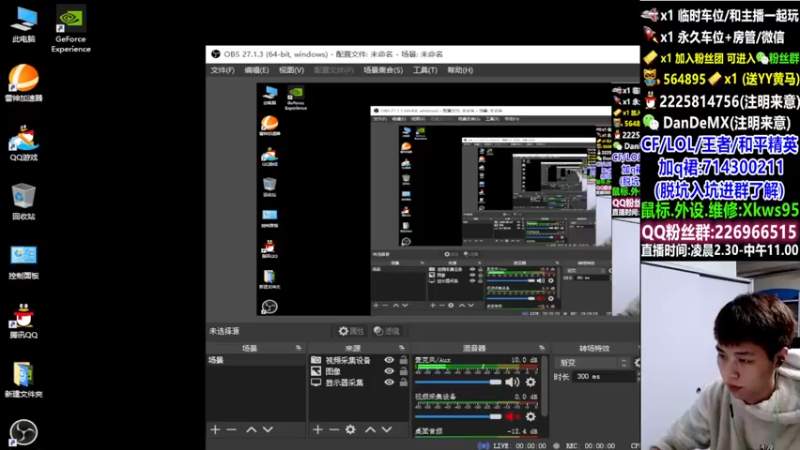Image resolution: width=800 pixels, height=450 pixels.
Task: Unmute the 视频采集设备 mixer channel
Action: coord(512,417)
